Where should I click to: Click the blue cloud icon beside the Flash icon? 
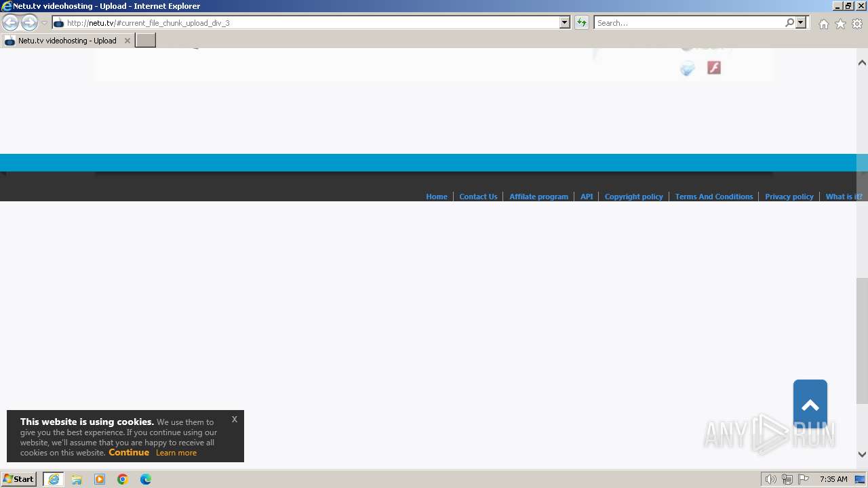pyautogui.click(x=688, y=68)
